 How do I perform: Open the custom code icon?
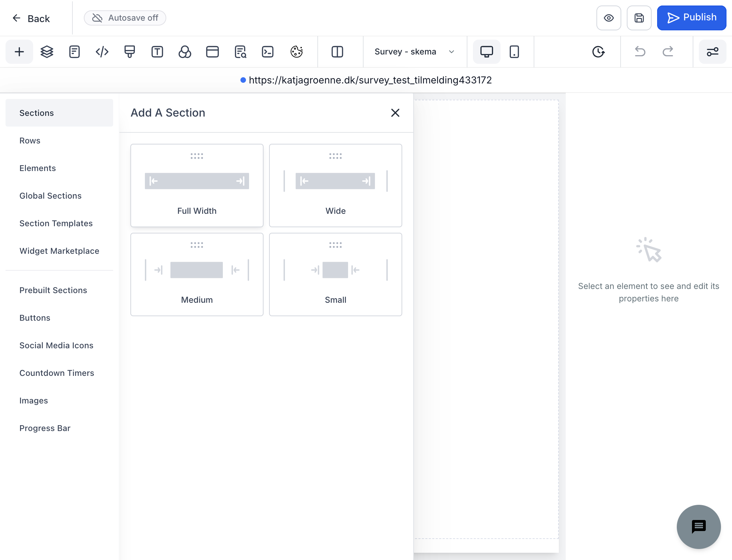click(x=102, y=52)
